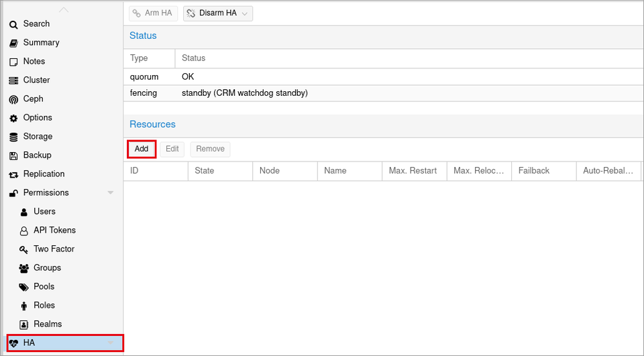644x356 pixels.
Task: Click the Edit resource button
Action: coord(172,149)
